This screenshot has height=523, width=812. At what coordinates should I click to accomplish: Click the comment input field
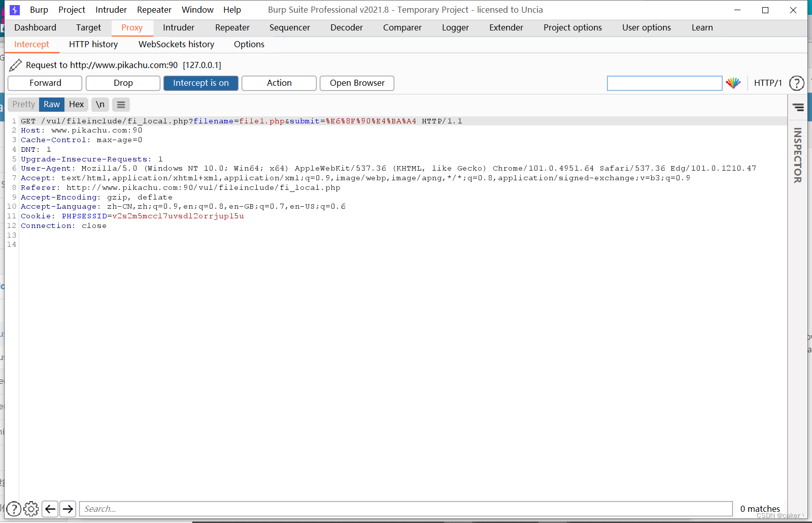coord(664,83)
